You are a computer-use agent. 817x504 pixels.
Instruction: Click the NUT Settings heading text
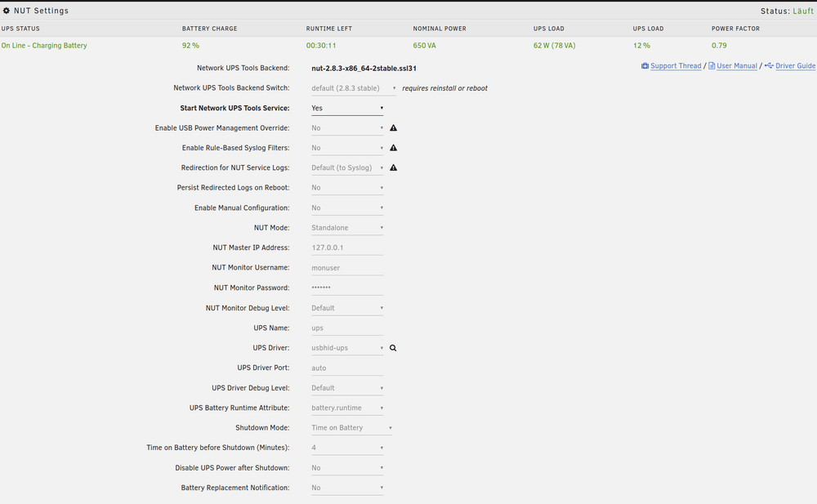pyautogui.click(x=41, y=11)
